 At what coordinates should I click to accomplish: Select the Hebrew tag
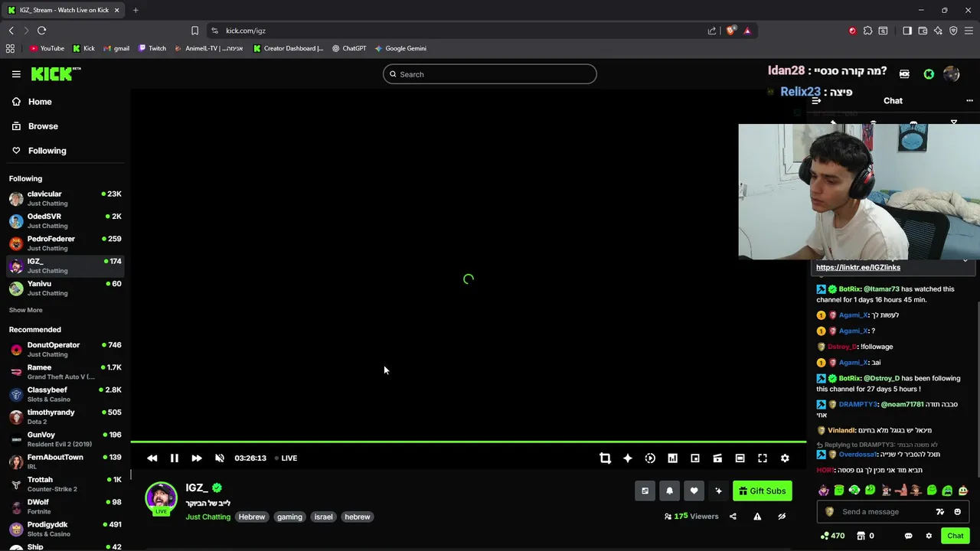[x=251, y=517]
